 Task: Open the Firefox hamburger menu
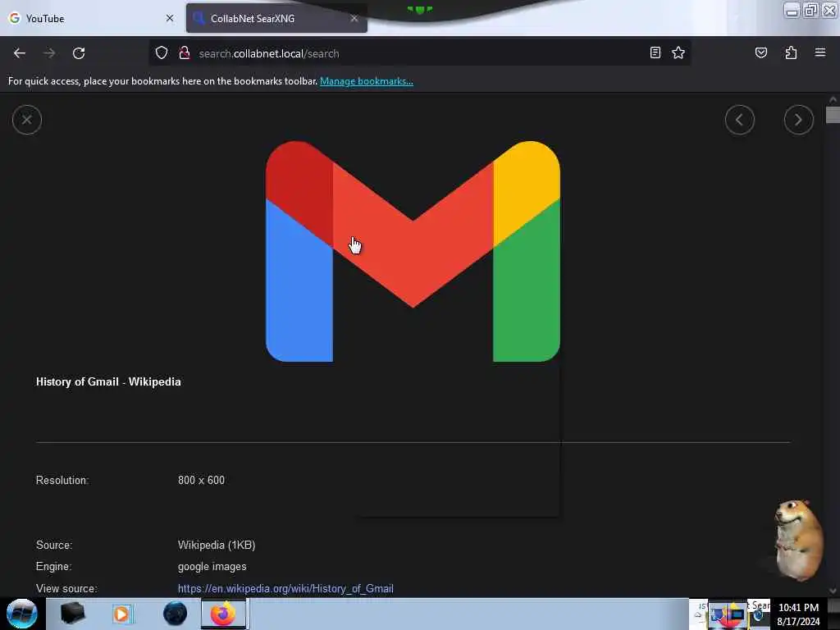coord(820,52)
